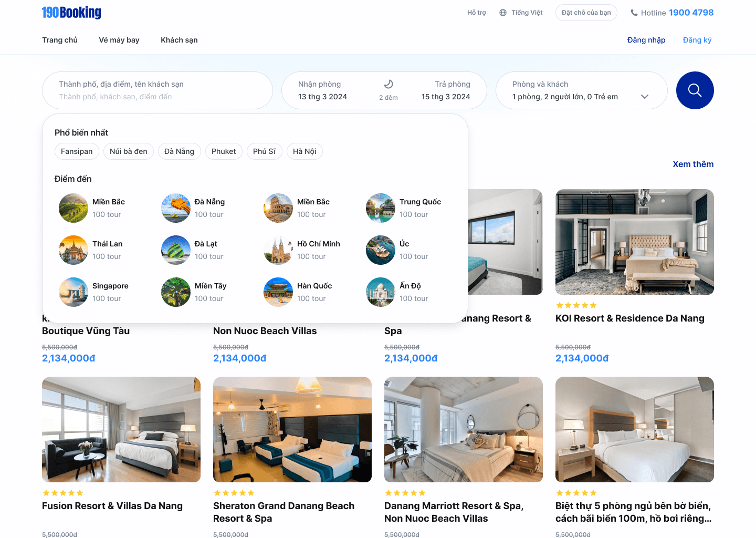This screenshot has height=538, width=756.
Task: Pick the Ấn Độ Taj Mahal icon
Action: (381, 292)
